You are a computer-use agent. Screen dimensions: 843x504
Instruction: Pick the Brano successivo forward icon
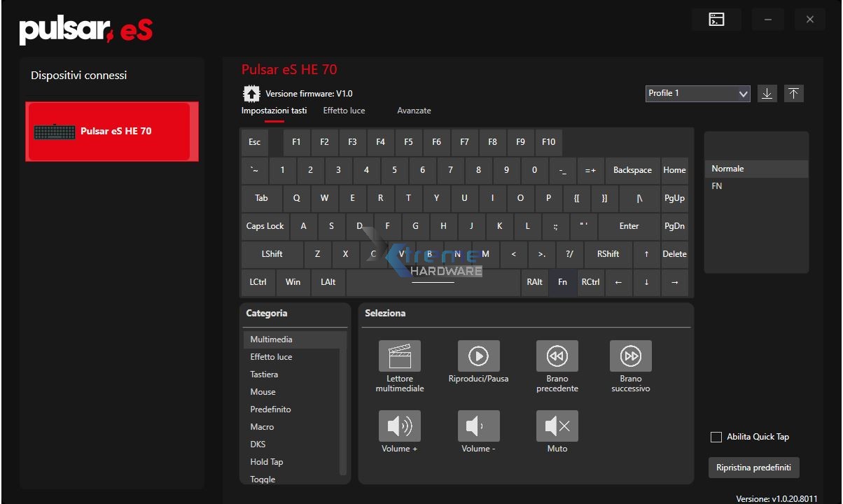(x=630, y=356)
